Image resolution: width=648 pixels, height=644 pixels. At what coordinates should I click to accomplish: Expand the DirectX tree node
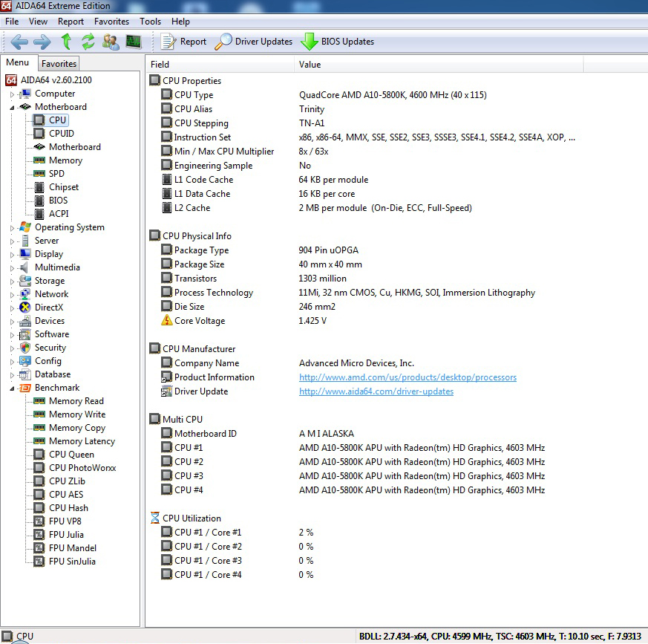tap(12, 308)
